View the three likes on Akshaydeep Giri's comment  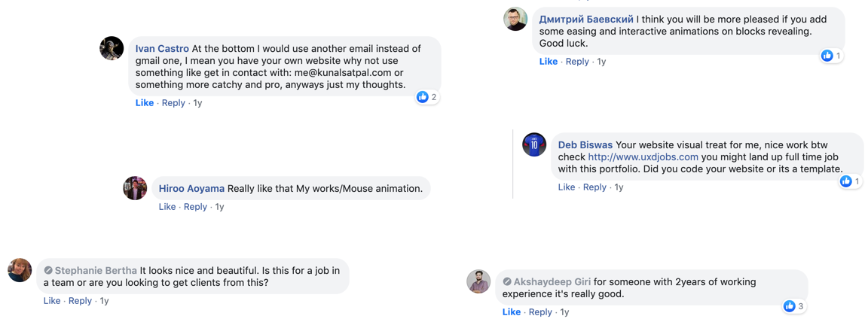click(x=795, y=306)
